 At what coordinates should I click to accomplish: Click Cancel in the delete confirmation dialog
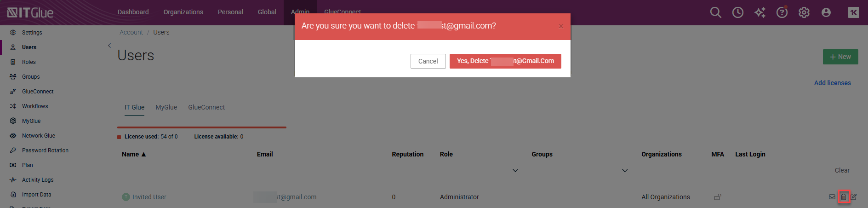428,61
